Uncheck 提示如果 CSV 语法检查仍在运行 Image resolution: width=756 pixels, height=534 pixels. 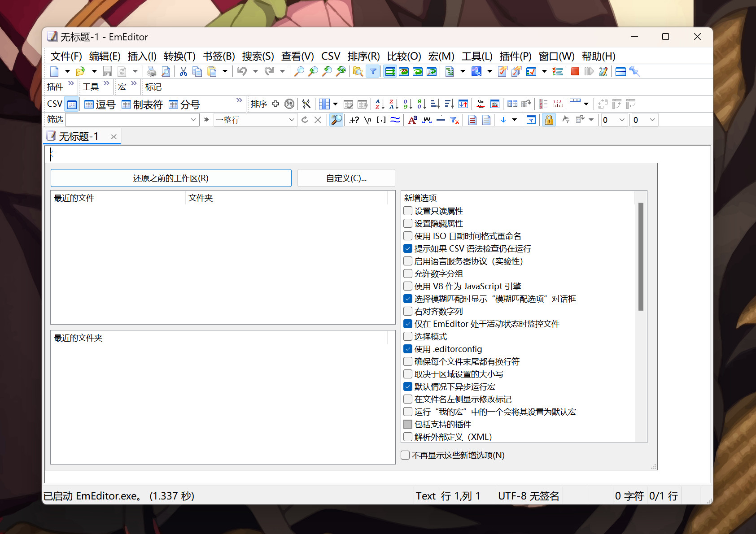coord(408,248)
